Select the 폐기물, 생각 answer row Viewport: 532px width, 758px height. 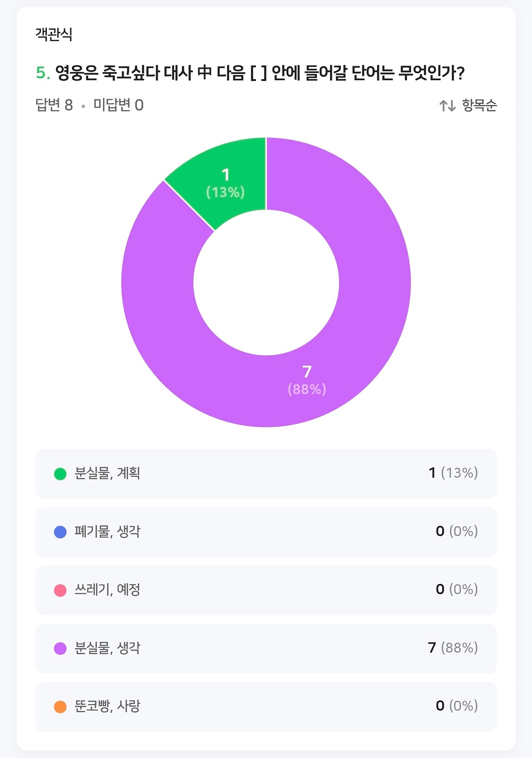[x=266, y=532]
